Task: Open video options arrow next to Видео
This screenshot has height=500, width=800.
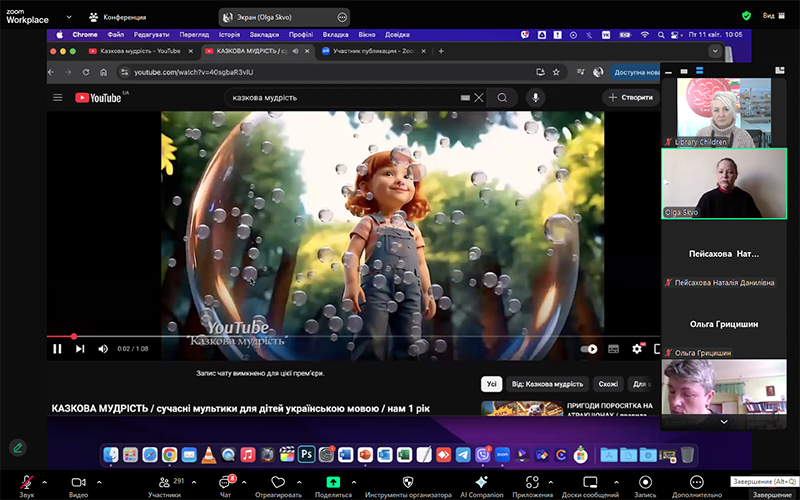Action: [x=99, y=482]
